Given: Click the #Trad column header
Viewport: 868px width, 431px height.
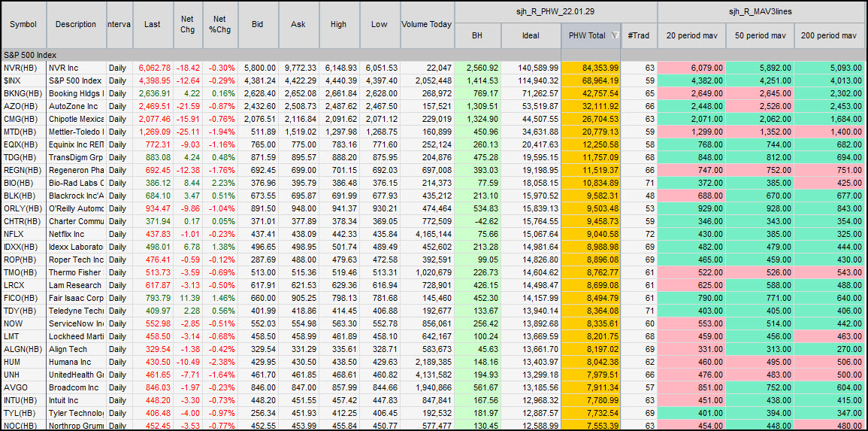Looking at the screenshot, I should point(639,35).
